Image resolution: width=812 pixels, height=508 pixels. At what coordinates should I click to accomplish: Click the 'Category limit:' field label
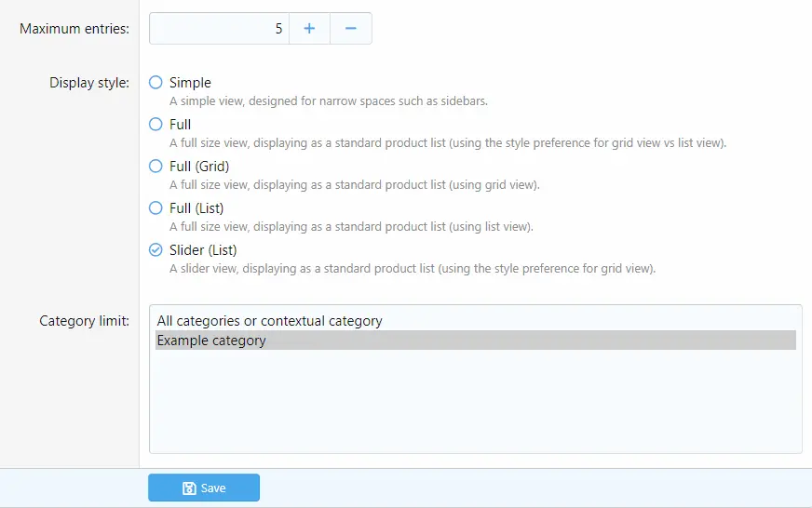tap(84, 321)
